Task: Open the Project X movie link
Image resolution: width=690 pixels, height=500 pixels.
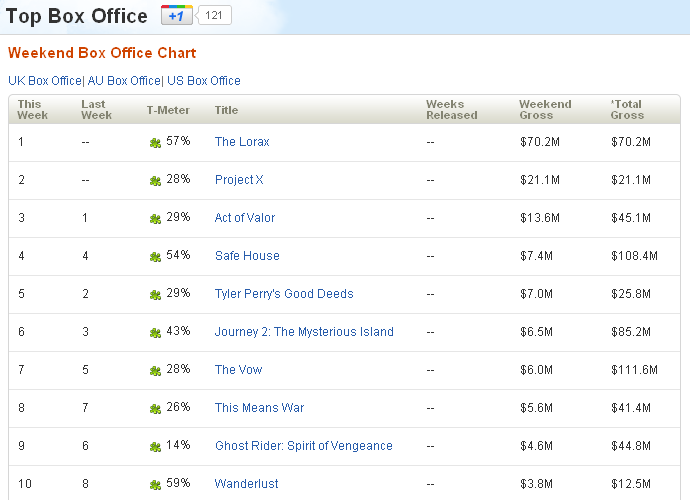Action: 239,180
